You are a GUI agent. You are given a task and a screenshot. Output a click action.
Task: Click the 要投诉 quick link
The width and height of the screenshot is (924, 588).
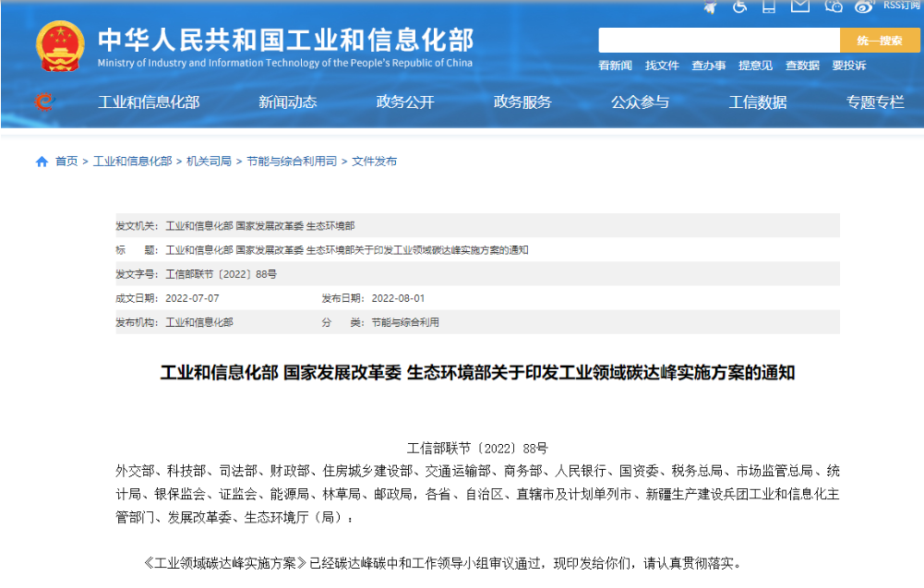point(848,66)
